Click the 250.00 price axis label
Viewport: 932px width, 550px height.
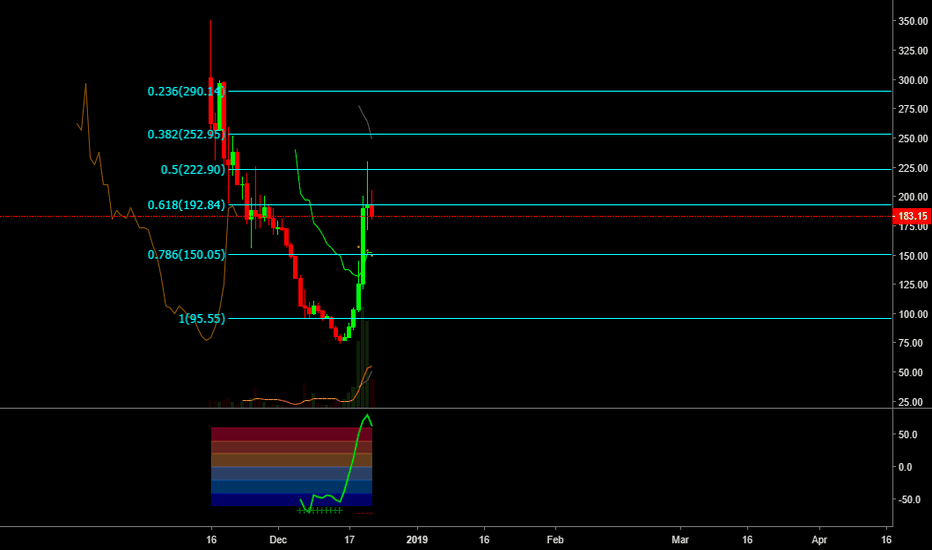913,138
